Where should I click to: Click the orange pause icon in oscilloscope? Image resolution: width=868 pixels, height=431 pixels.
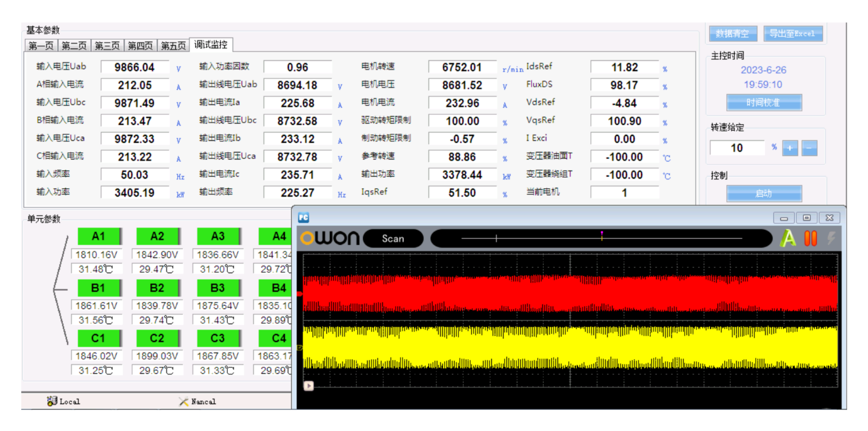point(810,238)
